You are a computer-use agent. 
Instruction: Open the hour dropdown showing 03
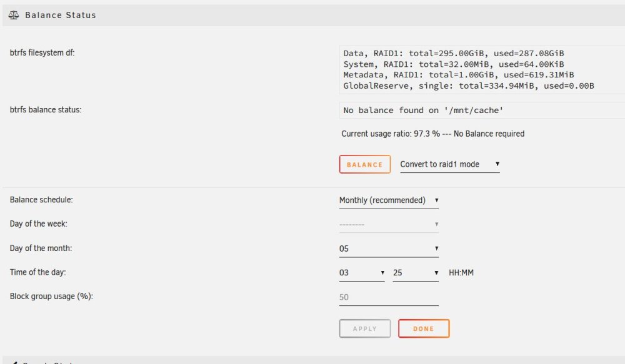362,273
